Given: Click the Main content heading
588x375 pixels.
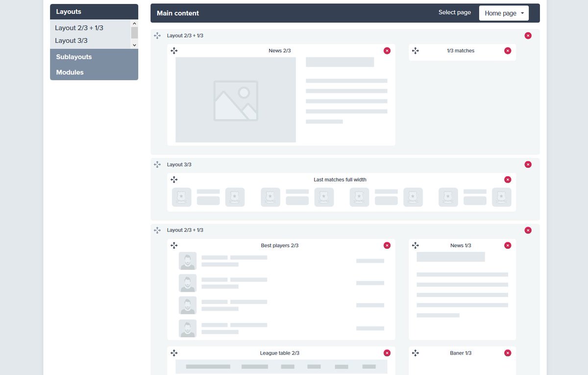Looking at the screenshot, I should click(178, 13).
